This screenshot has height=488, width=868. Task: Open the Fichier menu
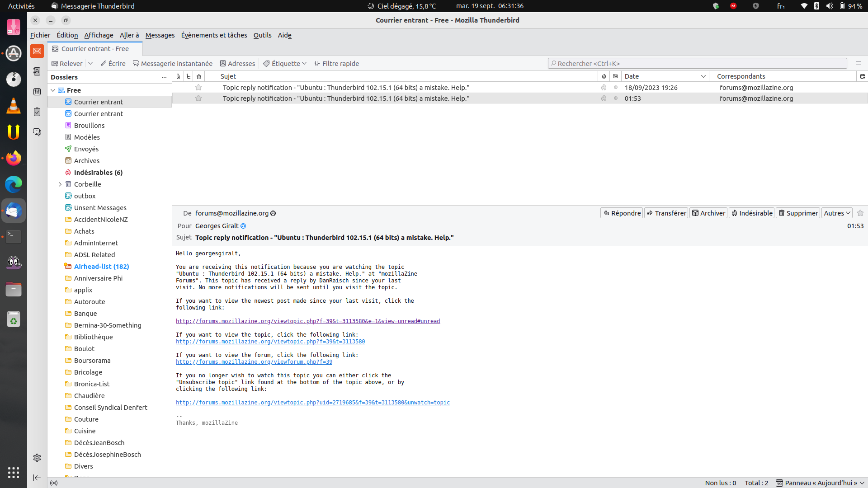coord(40,35)
